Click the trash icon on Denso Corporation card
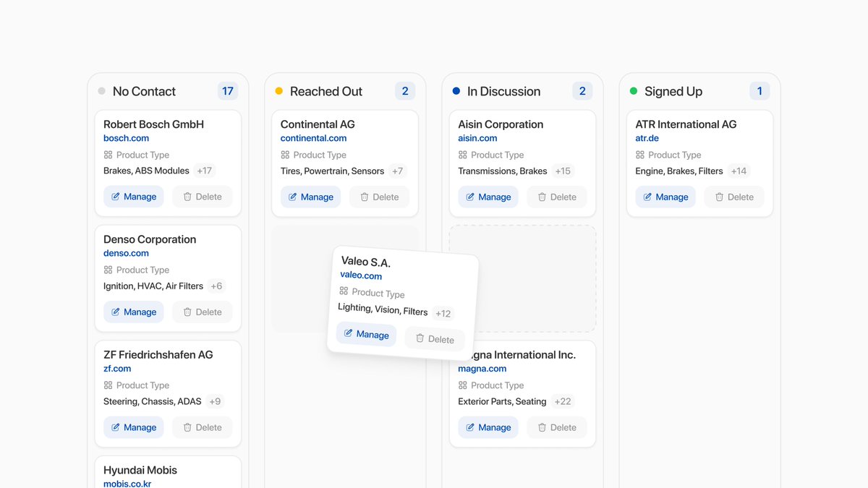 (187, 312)
